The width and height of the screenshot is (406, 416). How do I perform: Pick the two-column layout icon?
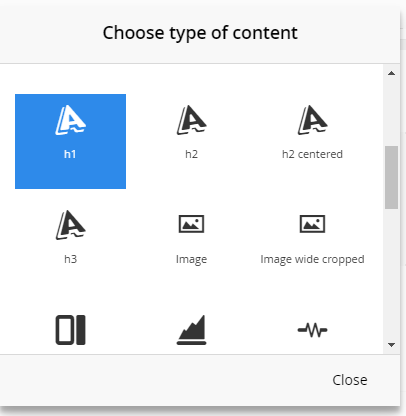pyautogui.click(x=70, y=330)
